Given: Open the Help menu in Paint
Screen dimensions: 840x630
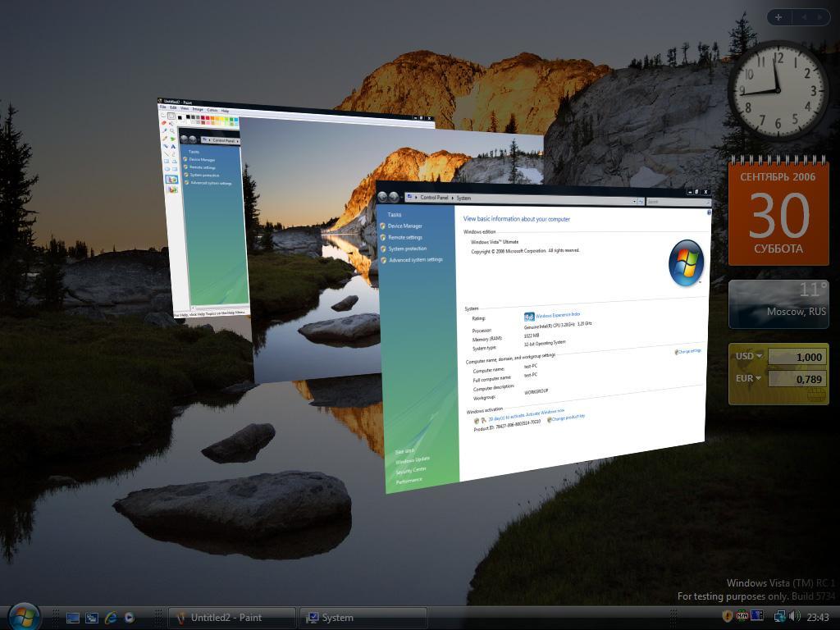Looking at the screenshot, I should click(225, 111).
